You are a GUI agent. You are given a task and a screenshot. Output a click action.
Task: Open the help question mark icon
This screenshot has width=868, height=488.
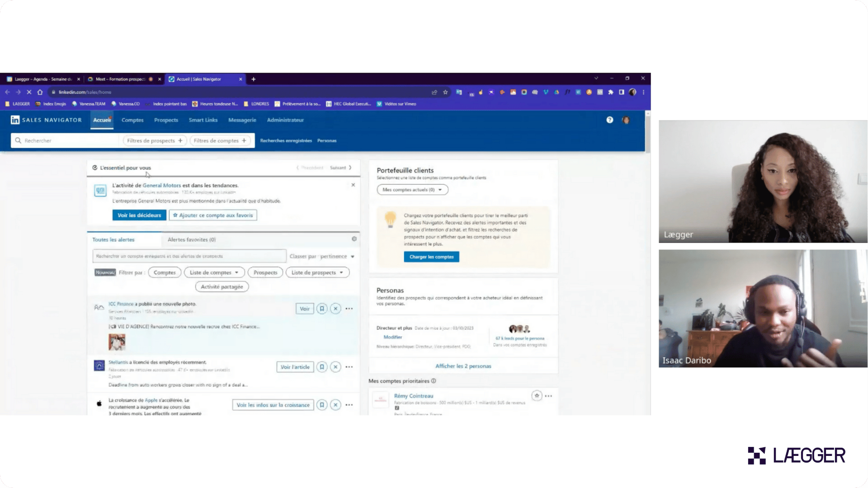pos(610,120)
